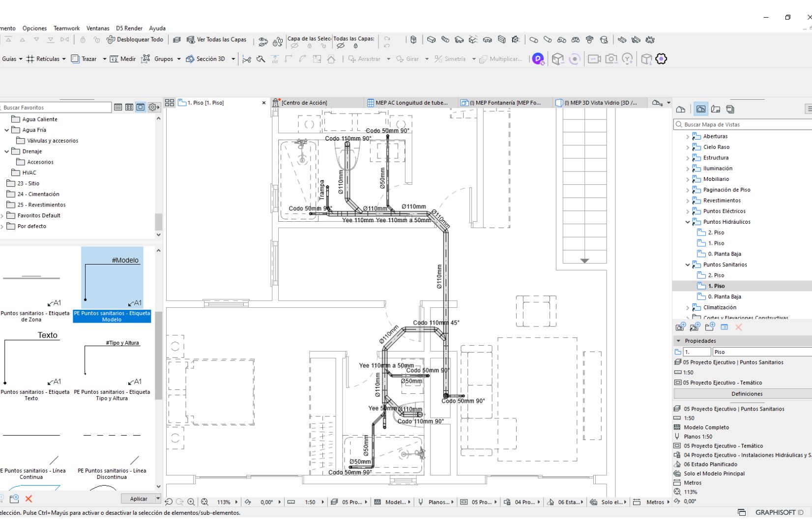Collapse the Puntos Sanitarios tree branch

pos(687,265)
